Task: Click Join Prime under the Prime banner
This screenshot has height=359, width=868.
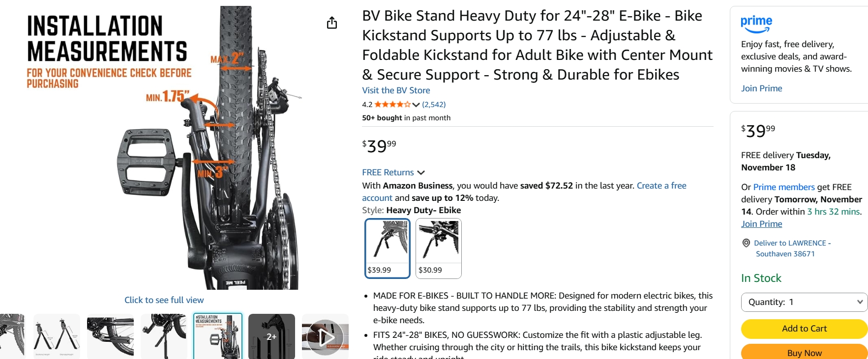Action: point(761,88)
